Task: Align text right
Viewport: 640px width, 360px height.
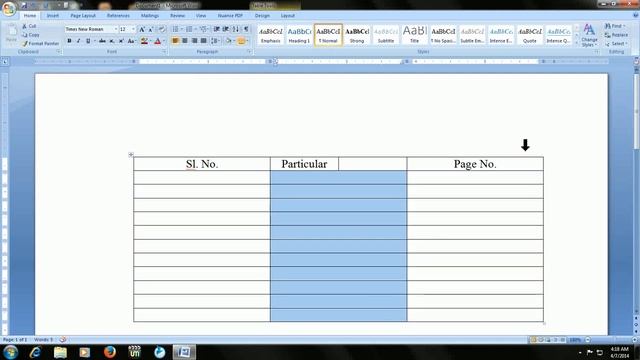Action: click(194, 41)
